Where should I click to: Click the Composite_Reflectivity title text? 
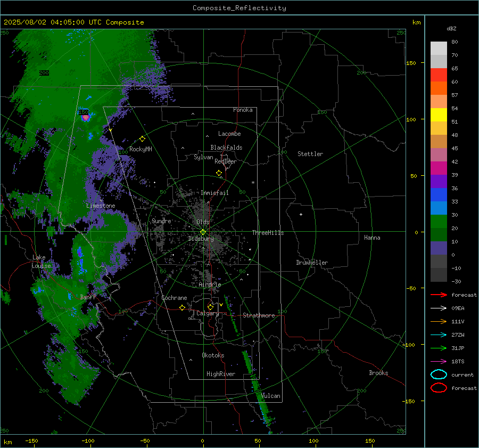(x=240, y=8)
